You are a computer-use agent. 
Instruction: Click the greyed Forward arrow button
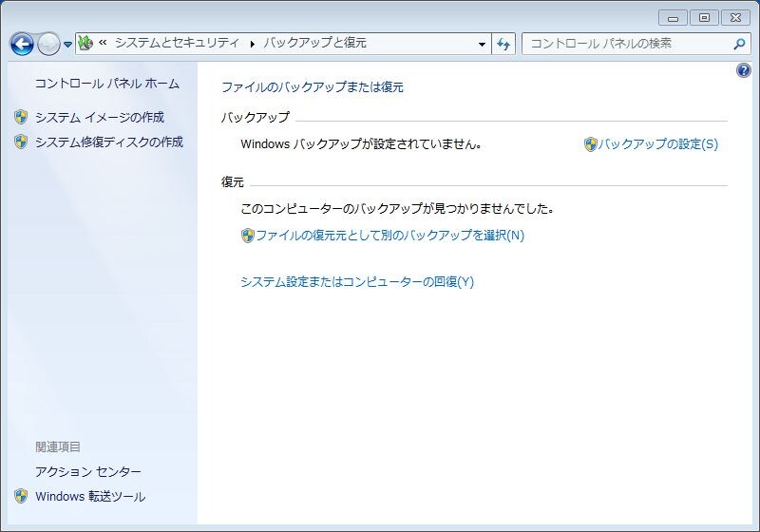coord(48,44)
